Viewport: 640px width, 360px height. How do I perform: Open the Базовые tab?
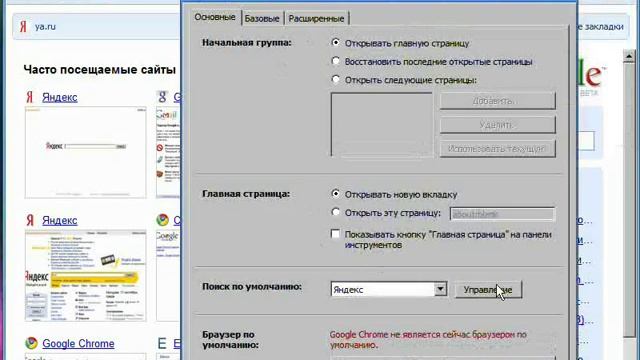click(262, 19)
